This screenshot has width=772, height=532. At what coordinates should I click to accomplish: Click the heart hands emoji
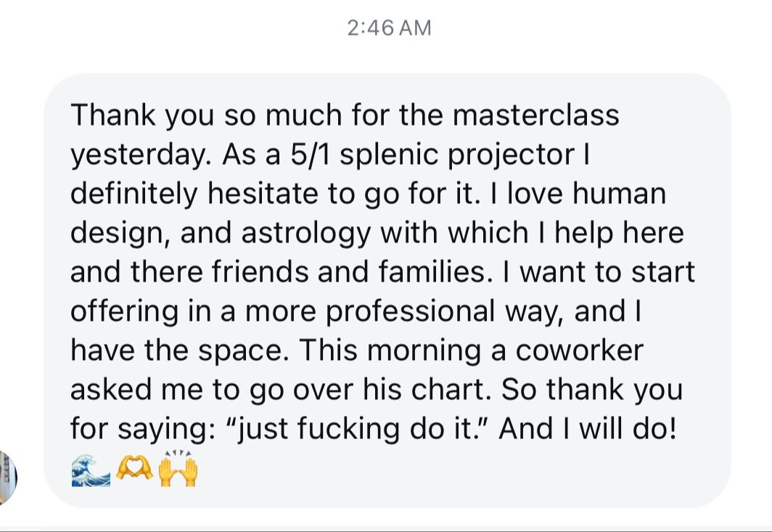point(134,467)
